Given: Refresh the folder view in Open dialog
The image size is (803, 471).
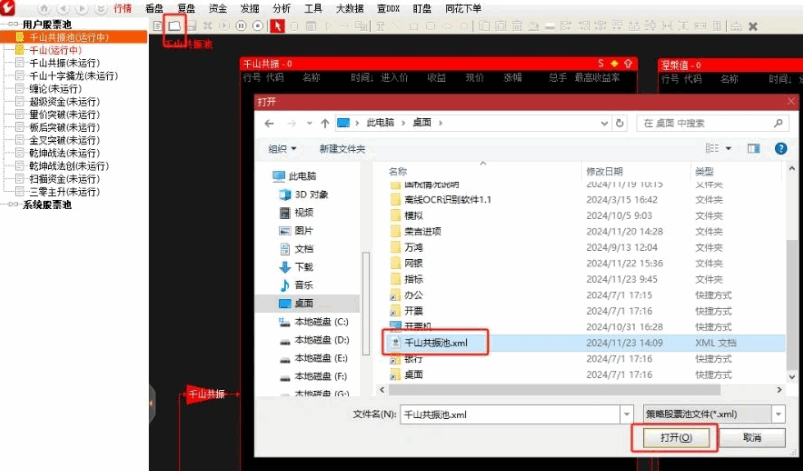Looking at the screenshot, I should (620, 123).
